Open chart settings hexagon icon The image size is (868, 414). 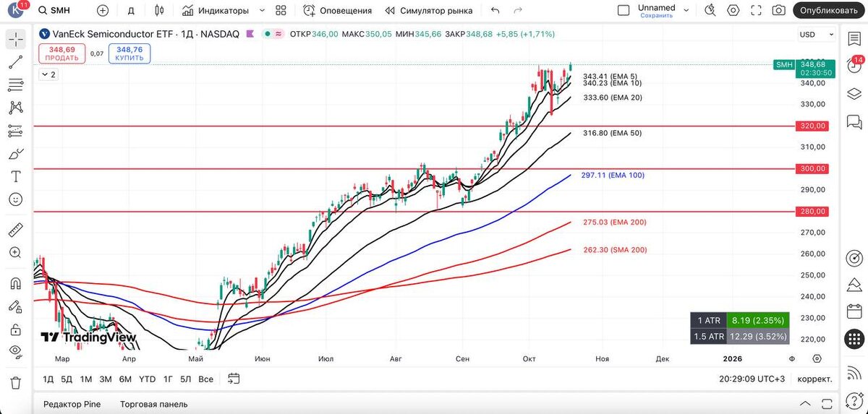(733, 11)
